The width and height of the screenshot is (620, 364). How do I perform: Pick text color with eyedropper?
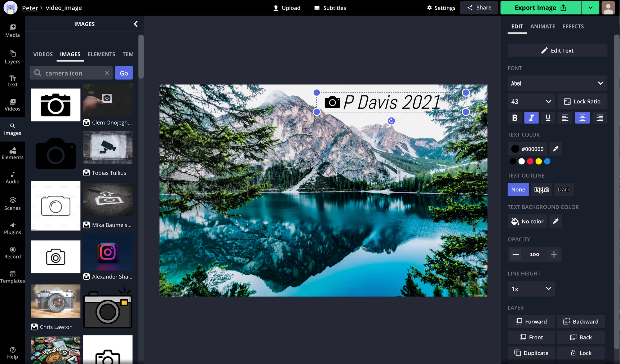coord(556,149)
